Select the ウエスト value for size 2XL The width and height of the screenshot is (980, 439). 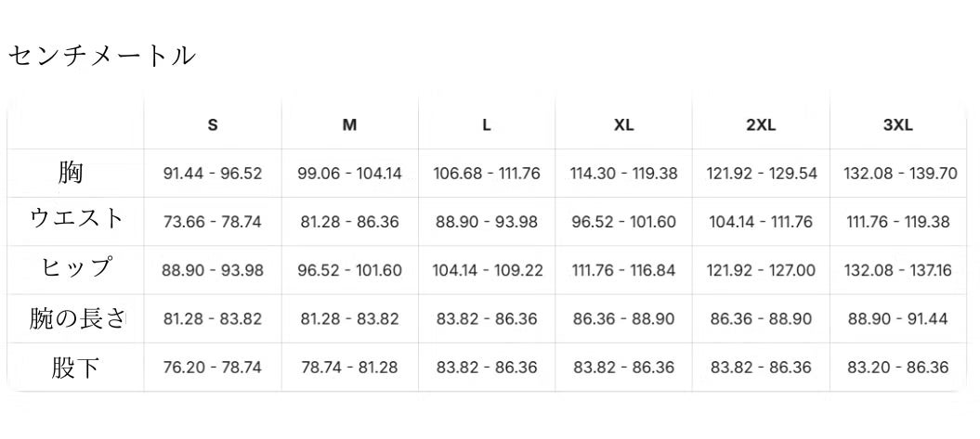761,222
